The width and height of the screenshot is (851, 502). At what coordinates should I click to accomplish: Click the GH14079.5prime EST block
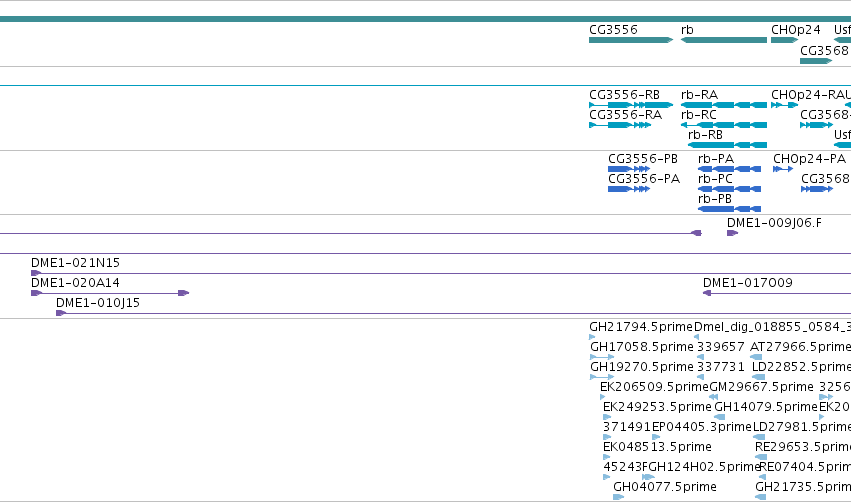pos(720,417)
